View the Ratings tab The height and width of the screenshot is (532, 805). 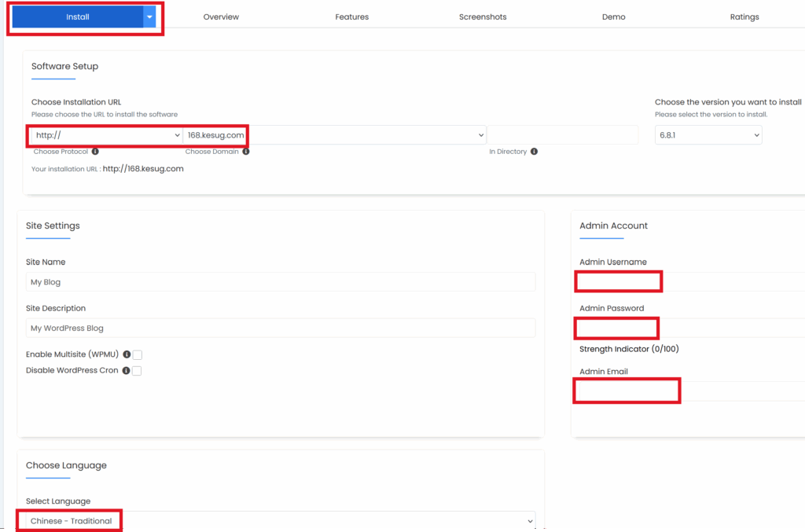point(744,17)
